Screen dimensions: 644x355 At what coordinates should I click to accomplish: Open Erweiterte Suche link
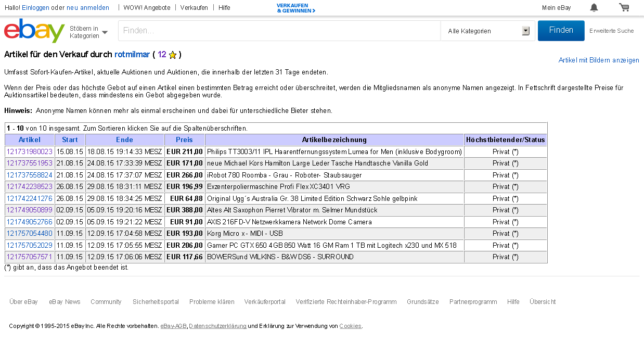tap(612, 31)
